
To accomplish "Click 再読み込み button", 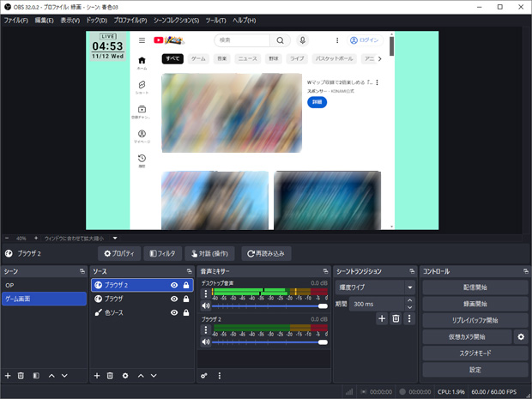I will [x=266, y=253].
